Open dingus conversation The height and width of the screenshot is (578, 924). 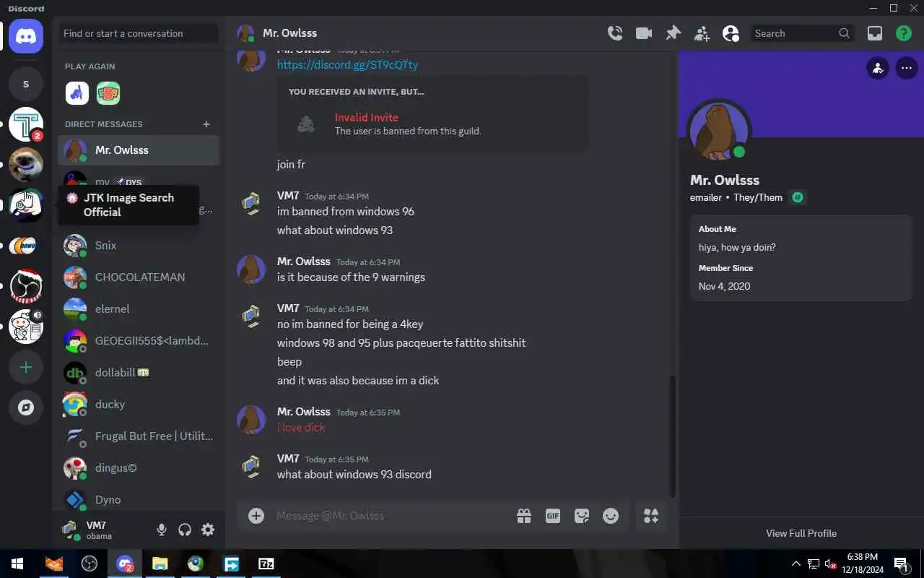click(139, 468)
